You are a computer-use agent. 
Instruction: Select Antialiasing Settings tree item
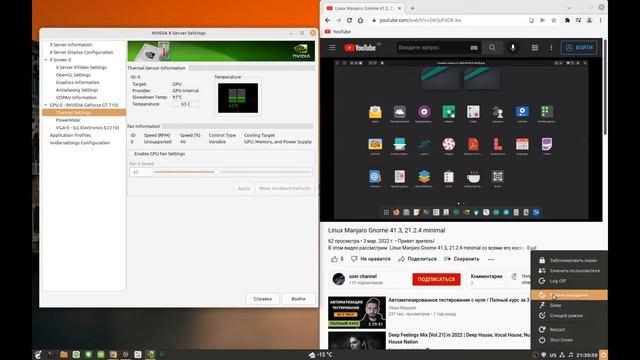coord(77,90)
